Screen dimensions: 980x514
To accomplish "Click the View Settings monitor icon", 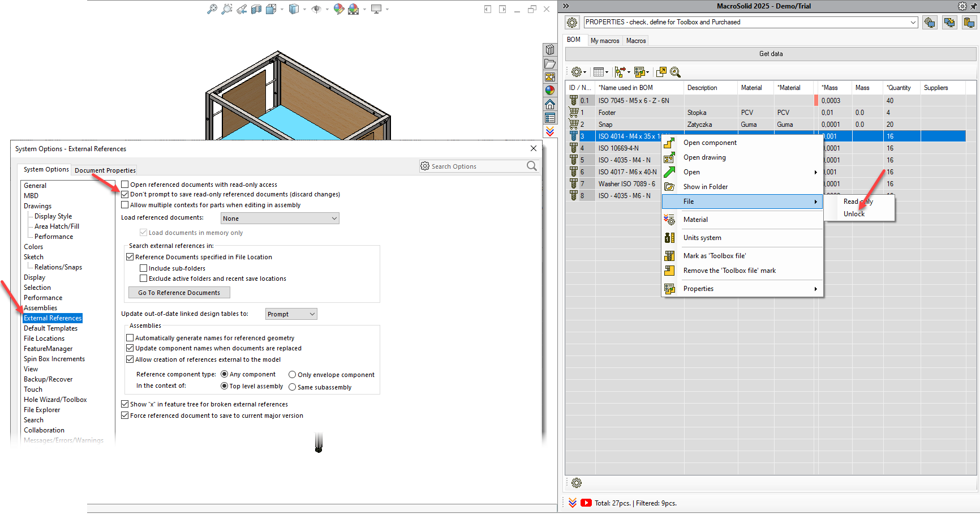I will [x=376, y=9].
